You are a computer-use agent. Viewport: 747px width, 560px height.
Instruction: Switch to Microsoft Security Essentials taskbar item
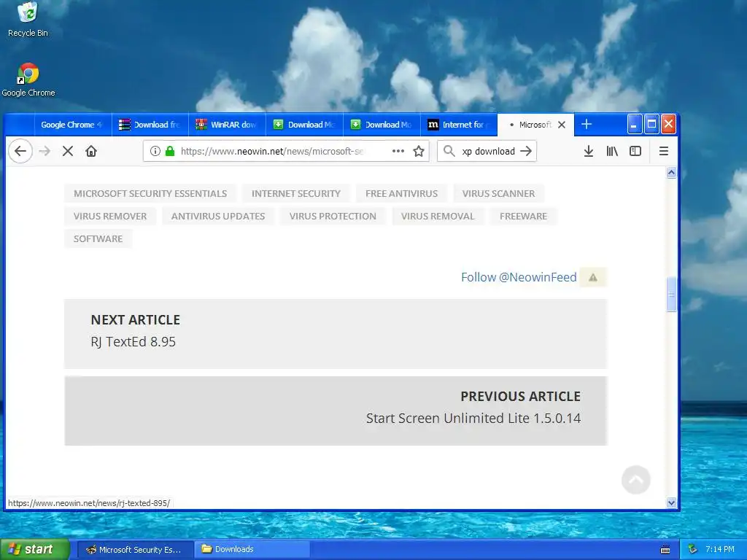(x=135, y=550)
